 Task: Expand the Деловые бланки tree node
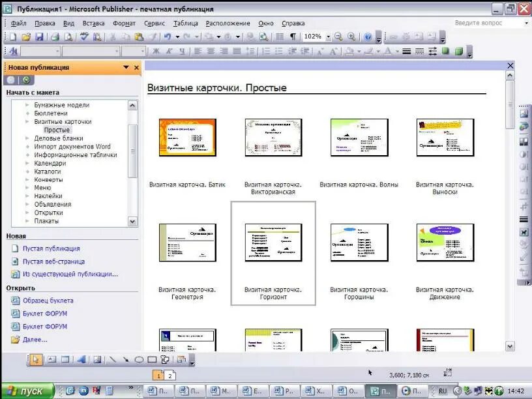tap(27, 138)
